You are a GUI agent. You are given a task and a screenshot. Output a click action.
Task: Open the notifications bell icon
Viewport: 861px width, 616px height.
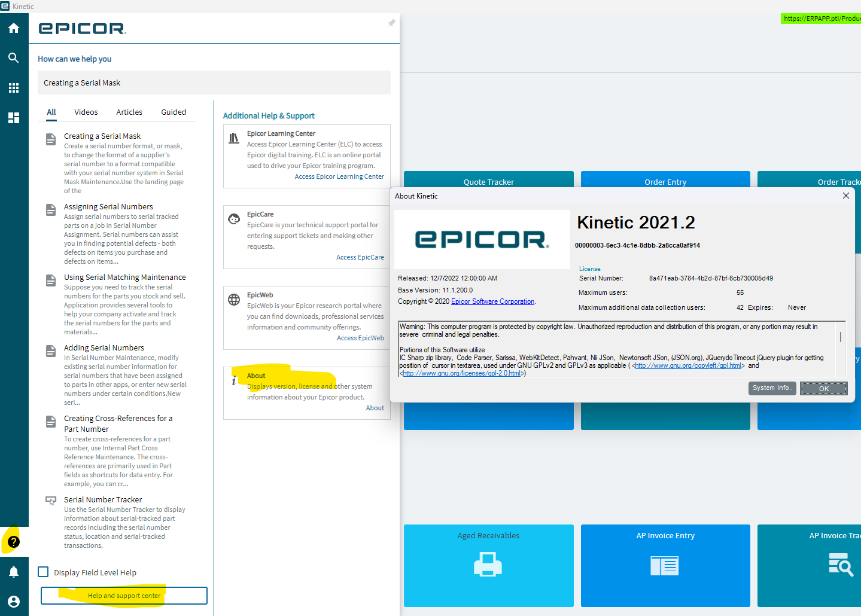click(x=14, y=572)
